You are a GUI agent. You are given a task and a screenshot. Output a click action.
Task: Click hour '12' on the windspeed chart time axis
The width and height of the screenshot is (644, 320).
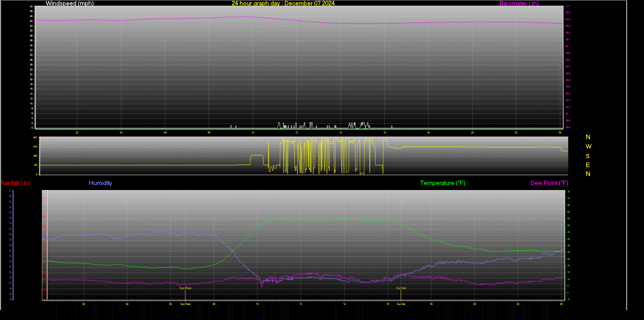coord(297,132)
